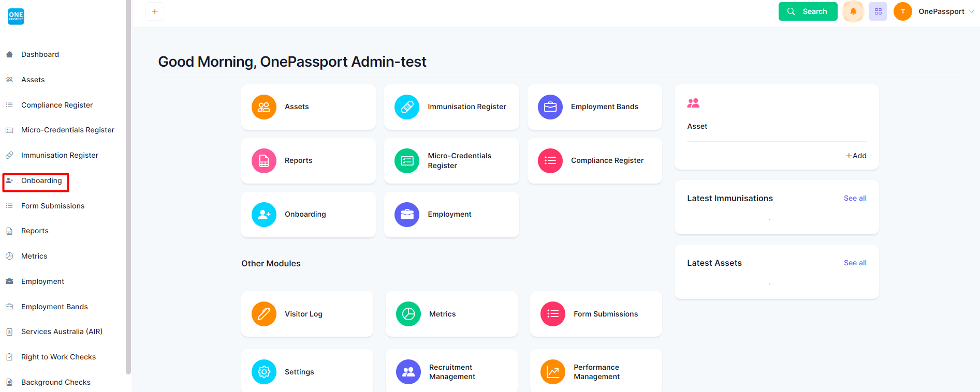This screenshot has width=980, height=392.
Task: Click the Immunisation Register bandage card icon
Action: pyautogui.click(x=407, y=107)
